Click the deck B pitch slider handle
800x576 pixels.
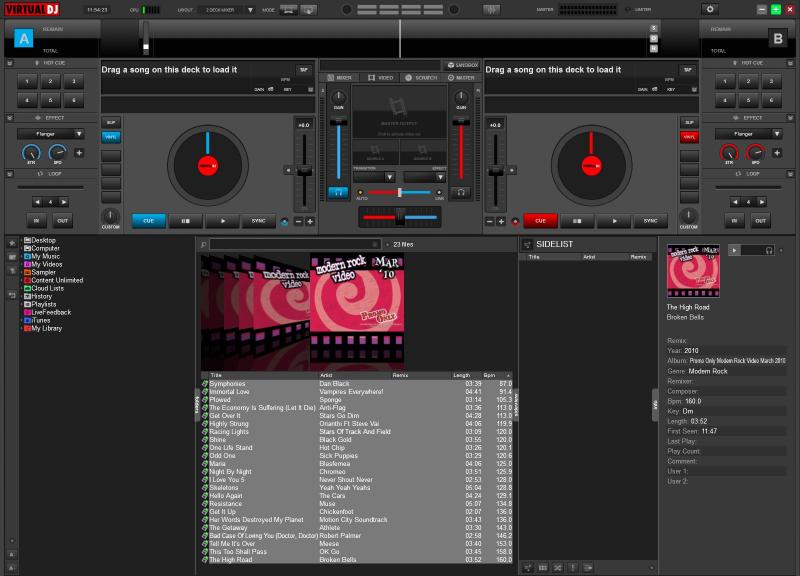pyautogui.click(x=495, y=171)
